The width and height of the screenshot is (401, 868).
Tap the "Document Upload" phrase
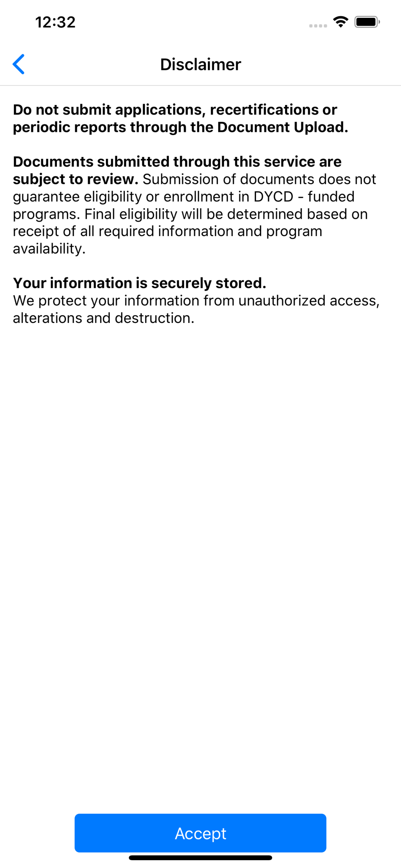pos(283,127)
